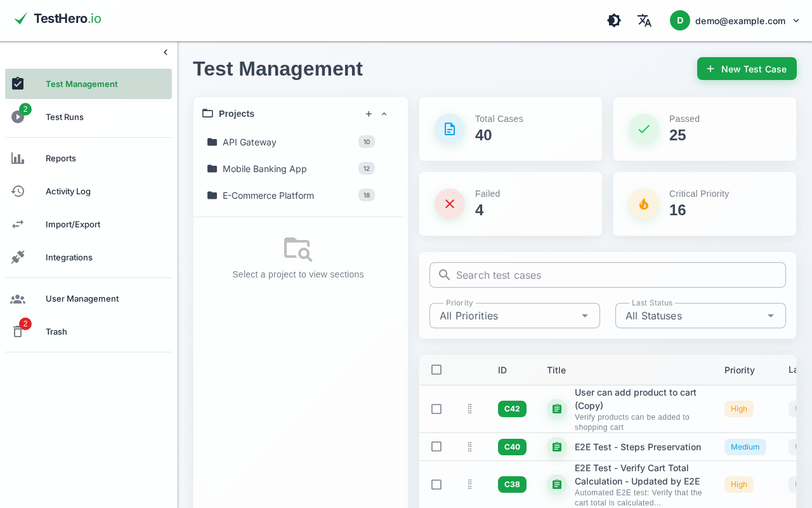Click the Trash bin icon

pos(18,331)
